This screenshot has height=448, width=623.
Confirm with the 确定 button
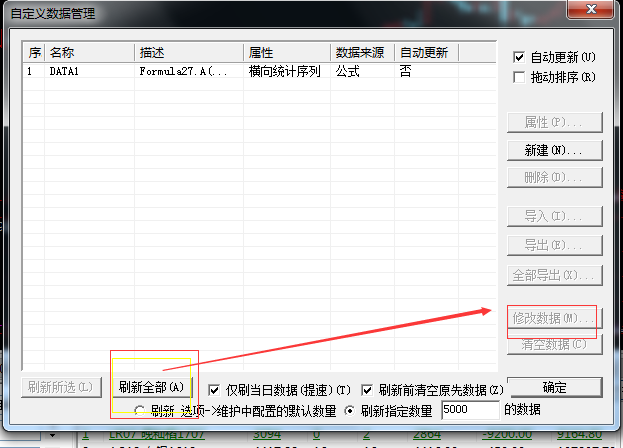pos(554,387)
